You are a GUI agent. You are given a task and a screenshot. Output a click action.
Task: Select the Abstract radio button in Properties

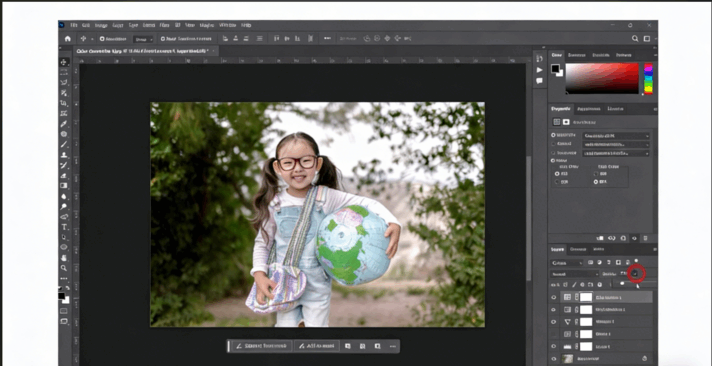[553, 143]
